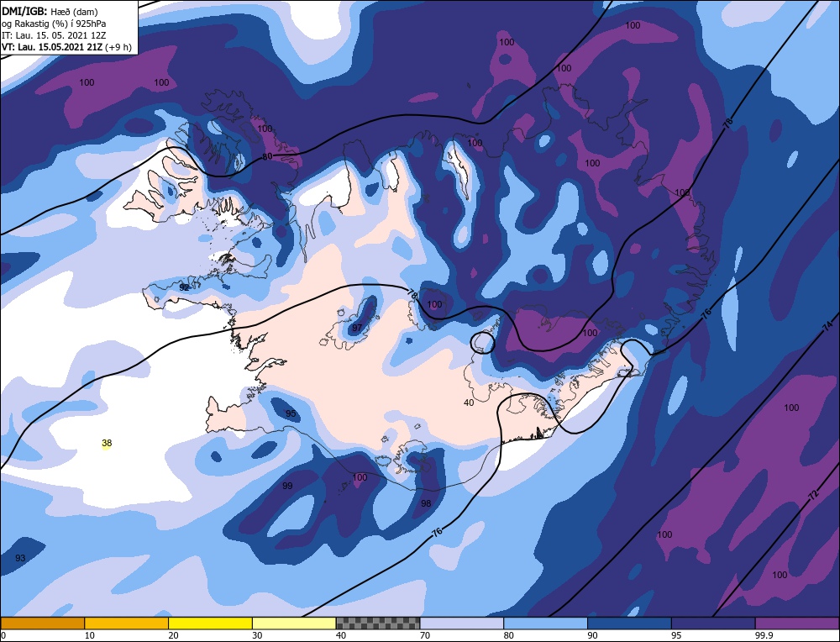The image size is (840, 642).
Task: Click the '20' tick label on color scale
Action: pos(173,635)
